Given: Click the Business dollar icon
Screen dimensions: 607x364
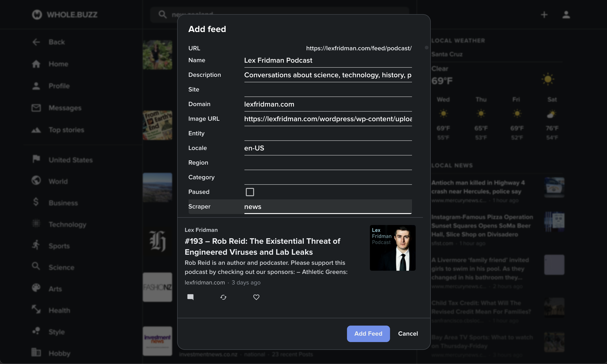Looking at the screenshot, I should [x=36, y=202].
